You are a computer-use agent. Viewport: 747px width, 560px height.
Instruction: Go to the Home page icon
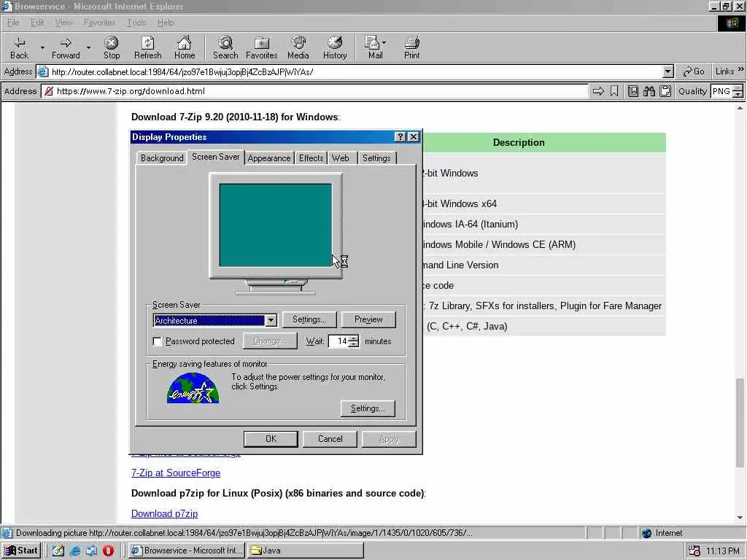pyautogui.click(x=185, y=43)
